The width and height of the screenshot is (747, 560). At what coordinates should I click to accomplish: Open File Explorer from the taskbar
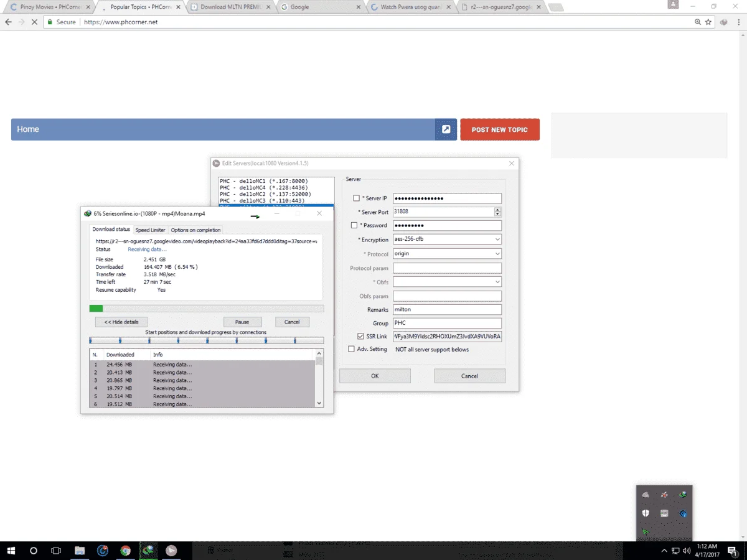(x=80, y=551)
